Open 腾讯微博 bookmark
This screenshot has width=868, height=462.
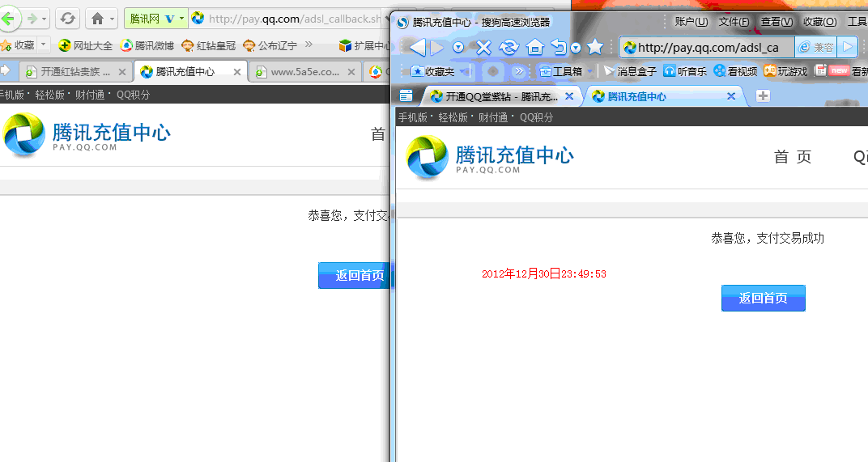tap(147, 45)
